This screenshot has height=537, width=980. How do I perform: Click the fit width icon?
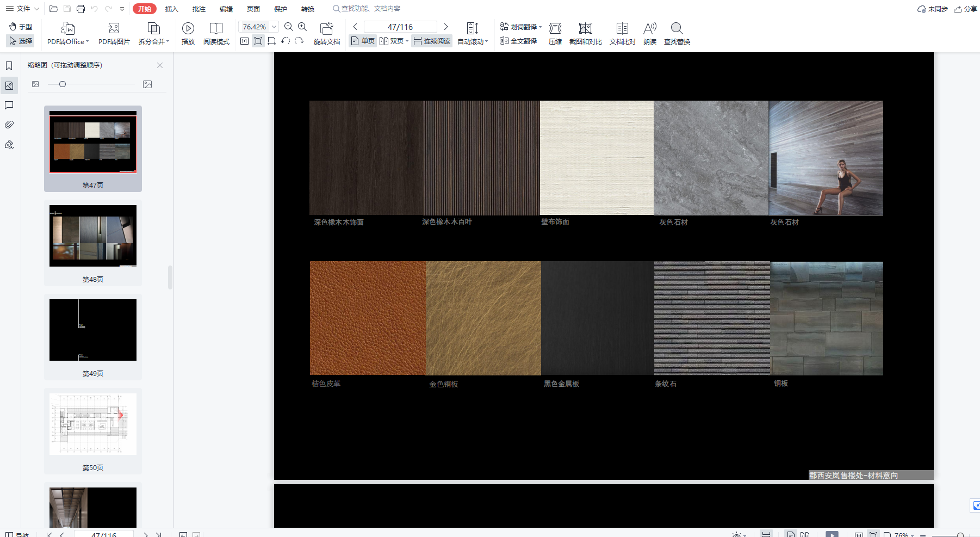click(271, 41)
